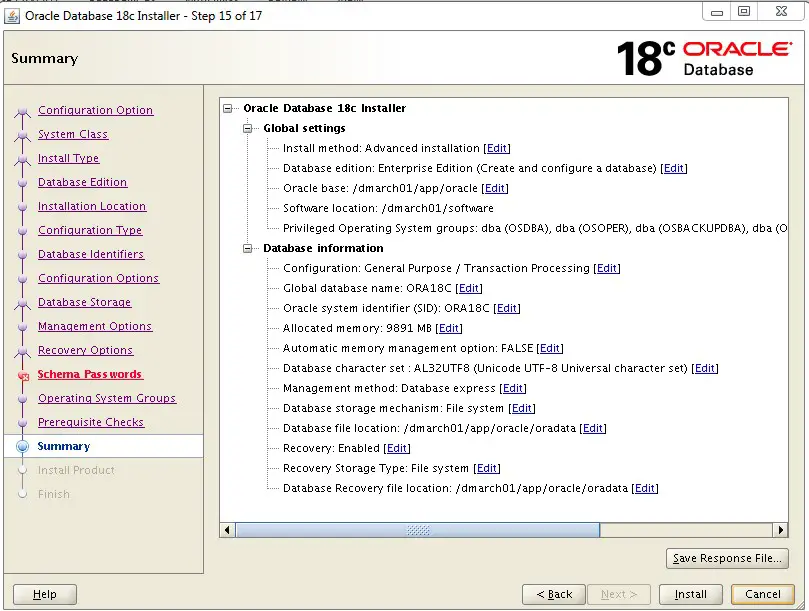809x611 pixels.
Task: Click the maximize window icon
Action: coord(743,11)
